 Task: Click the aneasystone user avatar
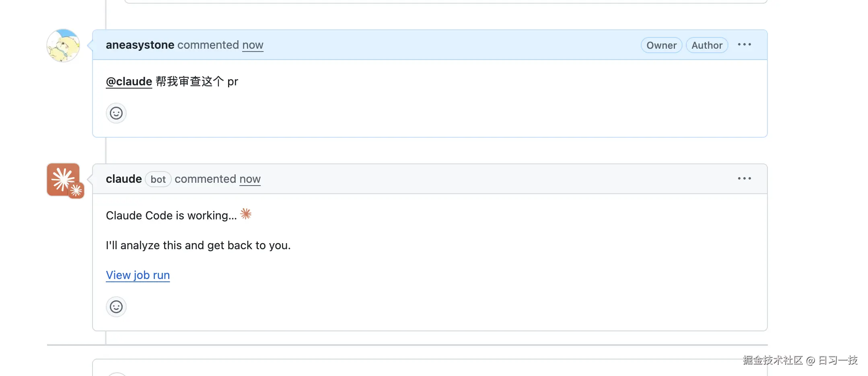click(63, 45)
